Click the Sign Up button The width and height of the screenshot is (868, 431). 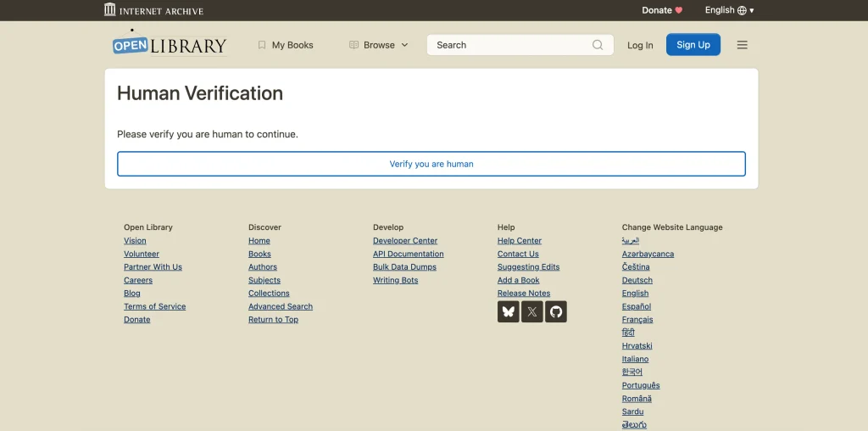tap(693, 45)
